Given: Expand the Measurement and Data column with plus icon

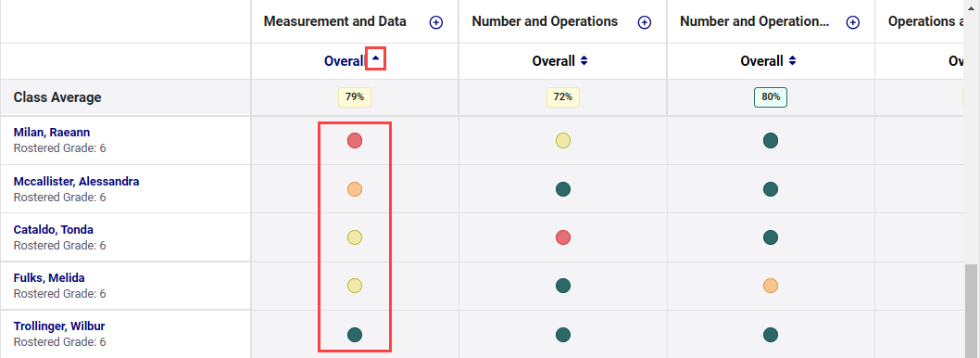Looking at the screenshot, I should pyautogui.click(x=435, y=22).
